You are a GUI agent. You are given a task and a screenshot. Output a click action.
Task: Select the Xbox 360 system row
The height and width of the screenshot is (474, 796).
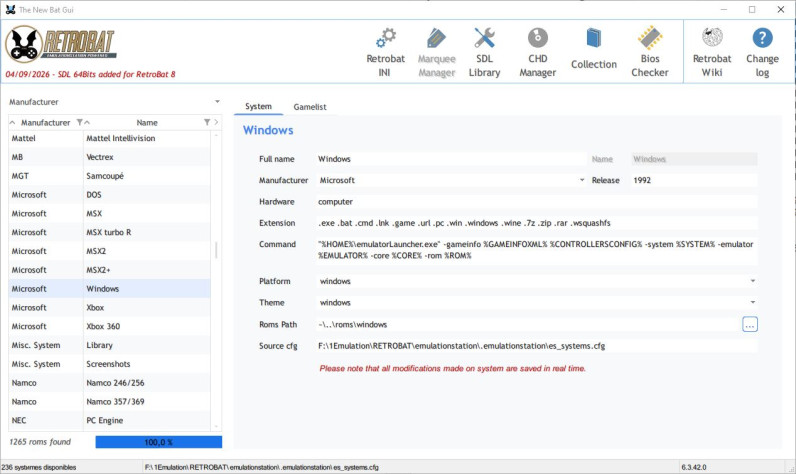109,326
